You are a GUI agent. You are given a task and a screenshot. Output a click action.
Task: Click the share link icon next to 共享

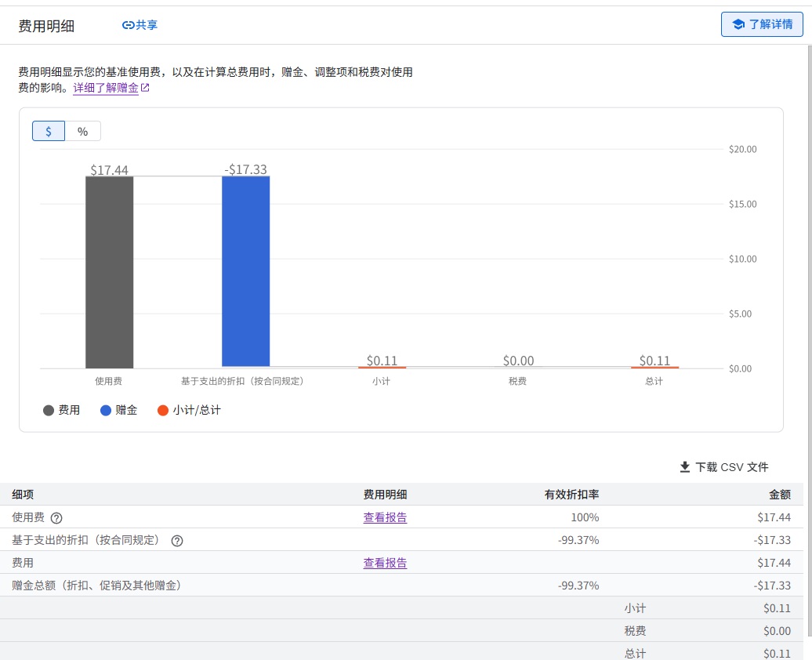coord(128,25)
